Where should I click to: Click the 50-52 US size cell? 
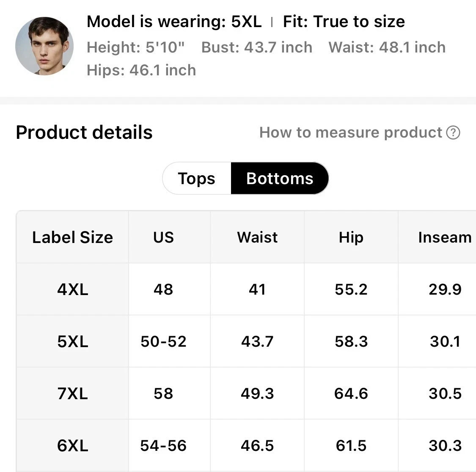[x=163, y=341]
